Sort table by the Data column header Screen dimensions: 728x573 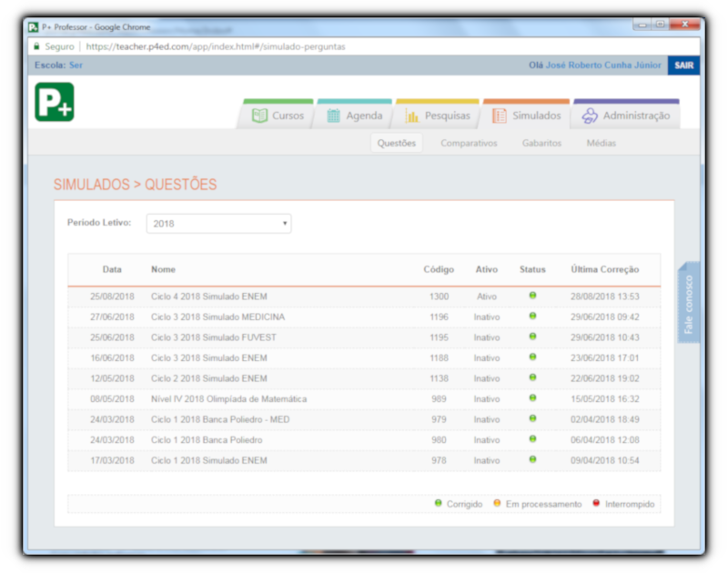point(112,269)
